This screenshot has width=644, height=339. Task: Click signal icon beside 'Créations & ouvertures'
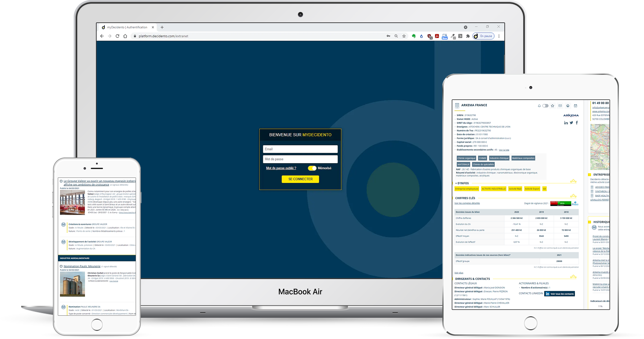[63, 224]
